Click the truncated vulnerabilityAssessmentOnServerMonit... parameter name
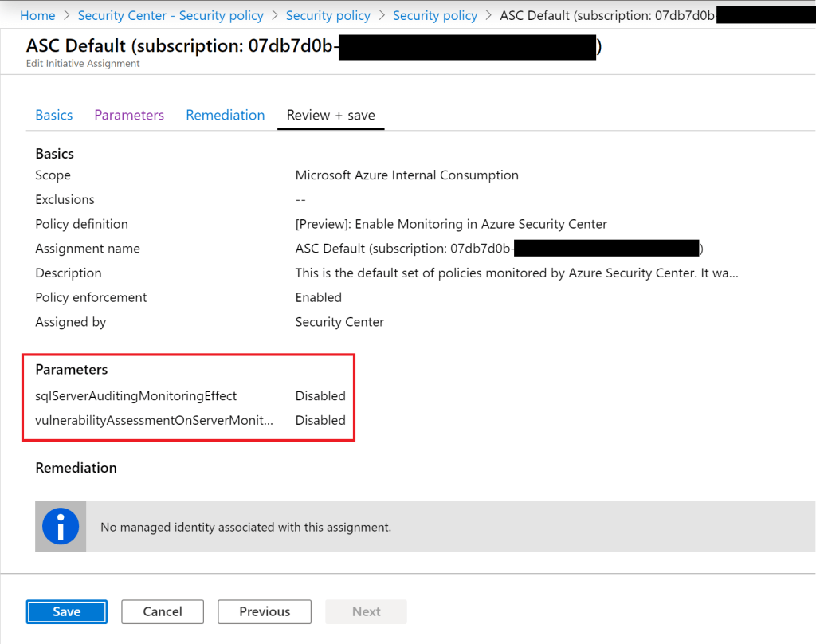 154,420
